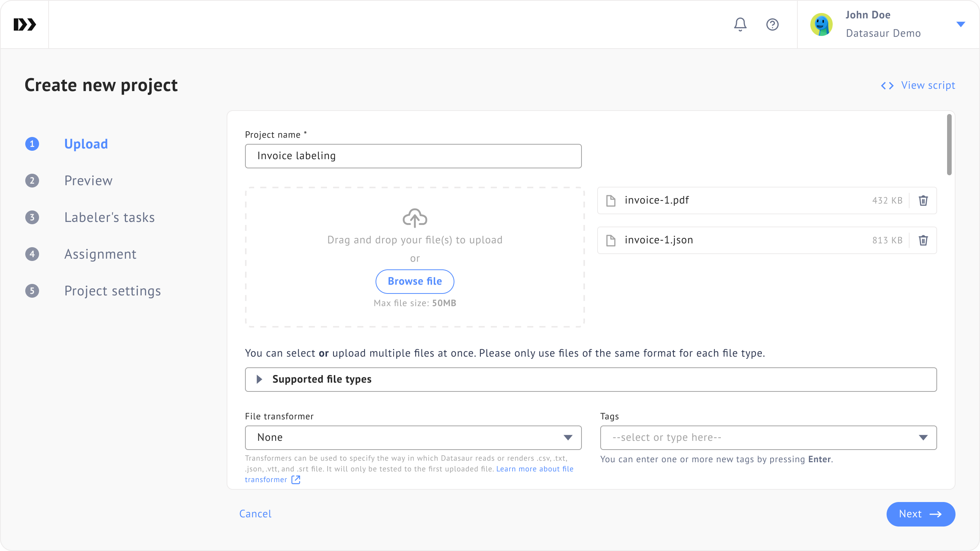This screenshot has height=551, width=980.
Task: Open the File transformer dropdown
Action: coord(413,437)
